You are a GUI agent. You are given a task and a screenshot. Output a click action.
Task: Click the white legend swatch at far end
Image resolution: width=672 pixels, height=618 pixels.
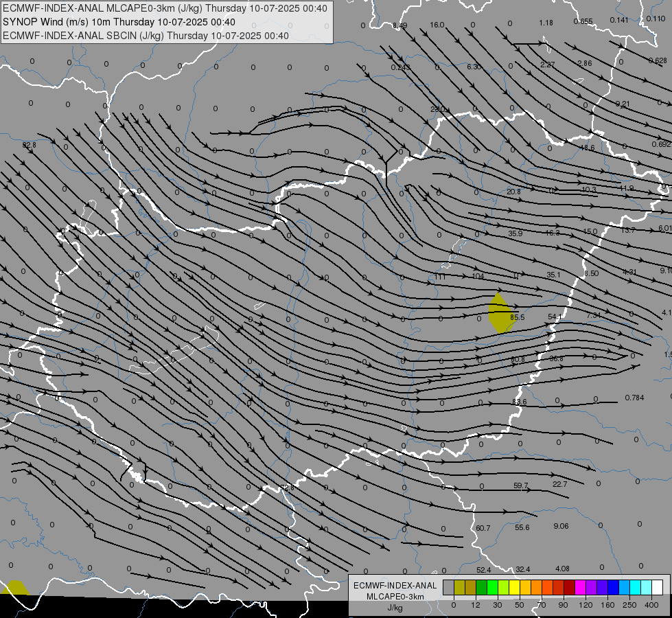pyautogui.click(x=657, y=587)
